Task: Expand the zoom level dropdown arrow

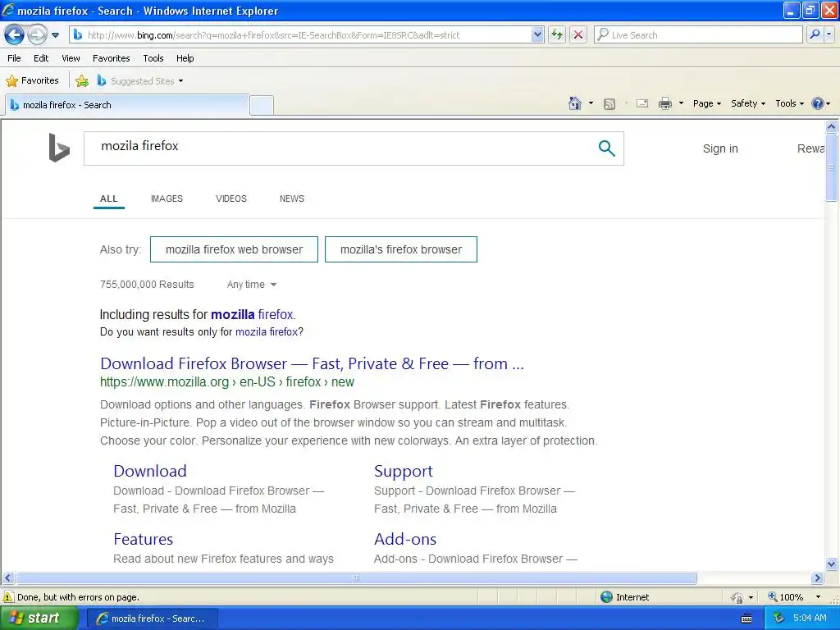Action: [818, 597]
